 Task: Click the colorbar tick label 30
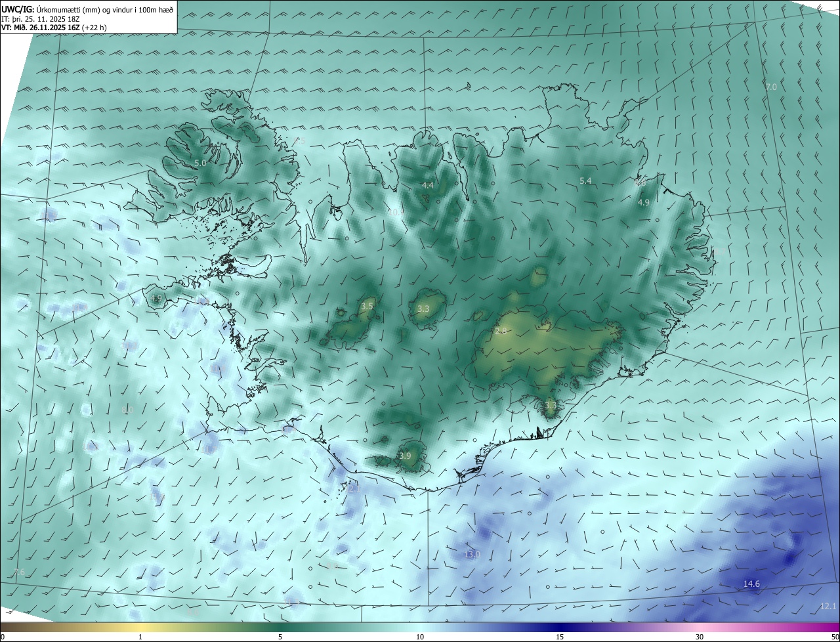click(x=700, y=637)
